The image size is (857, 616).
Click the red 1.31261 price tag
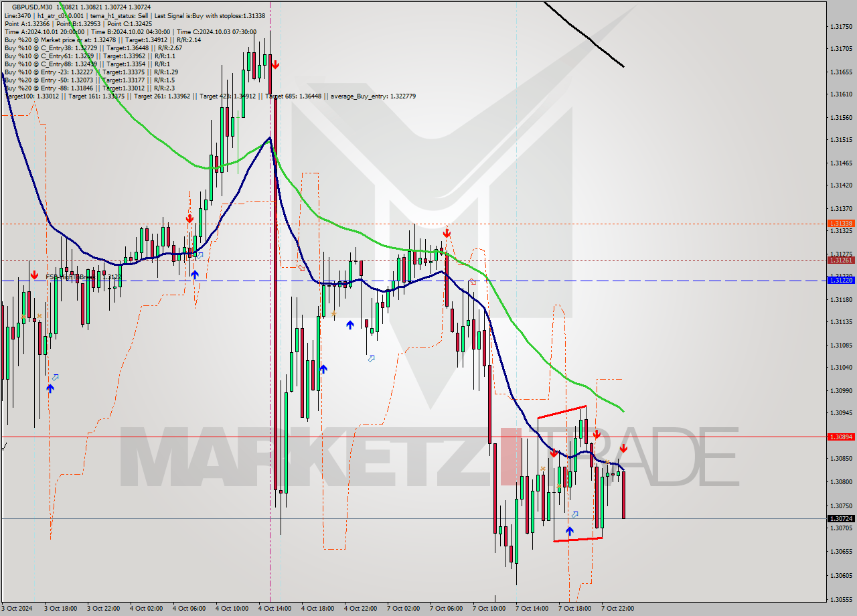coord(841,260)
